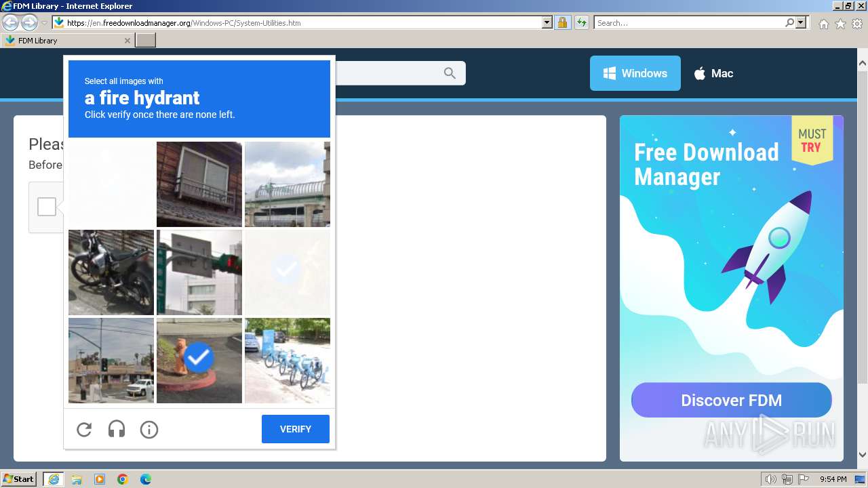Viewport: 868px width, 488px height.
Task: Open the browser Home icon
Action: click(x=823, y=24)
